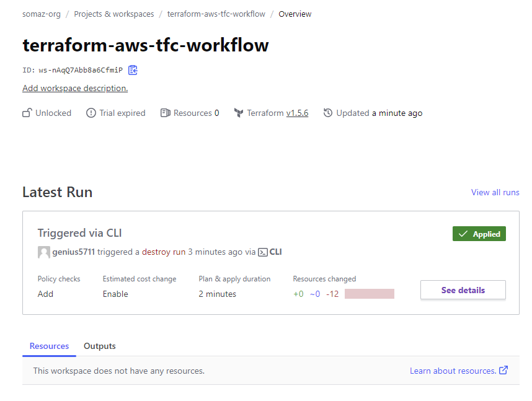
Task: Switch to the Resources tab
Action: 49,346
